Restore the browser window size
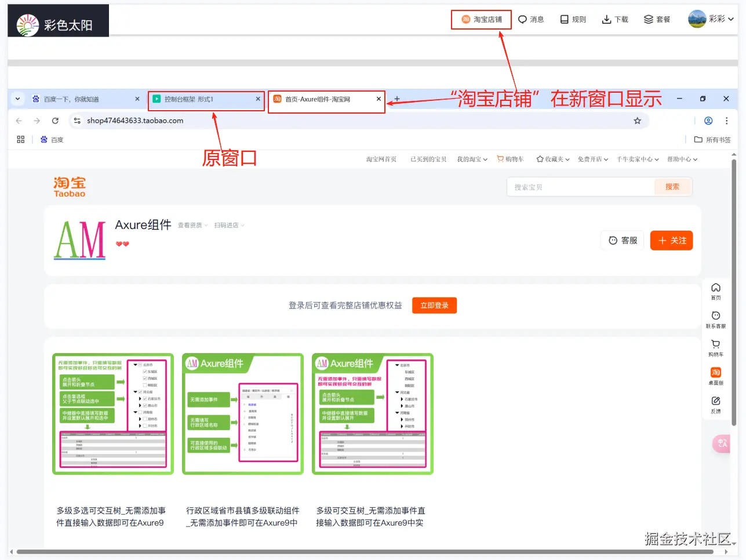Viewport: 746px width, 560px height. 703,99
